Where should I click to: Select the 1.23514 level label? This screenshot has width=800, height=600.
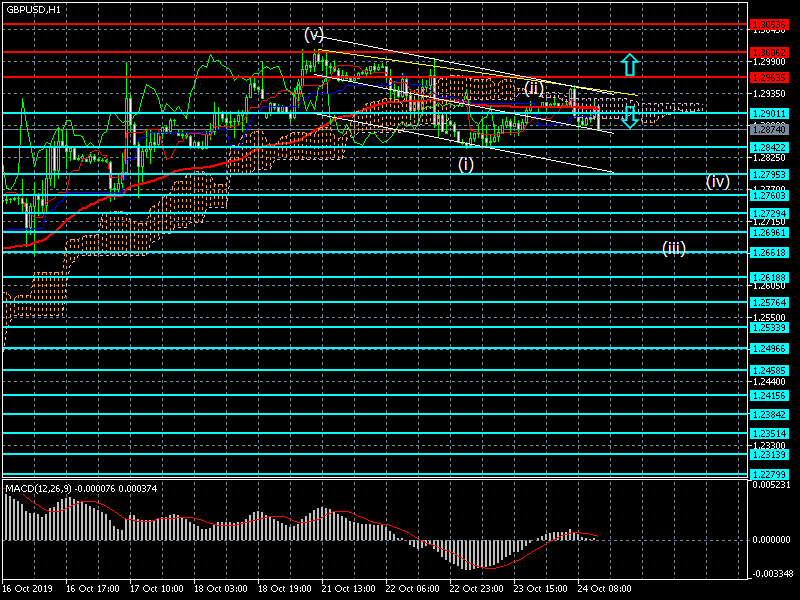(x=769, y=434)
